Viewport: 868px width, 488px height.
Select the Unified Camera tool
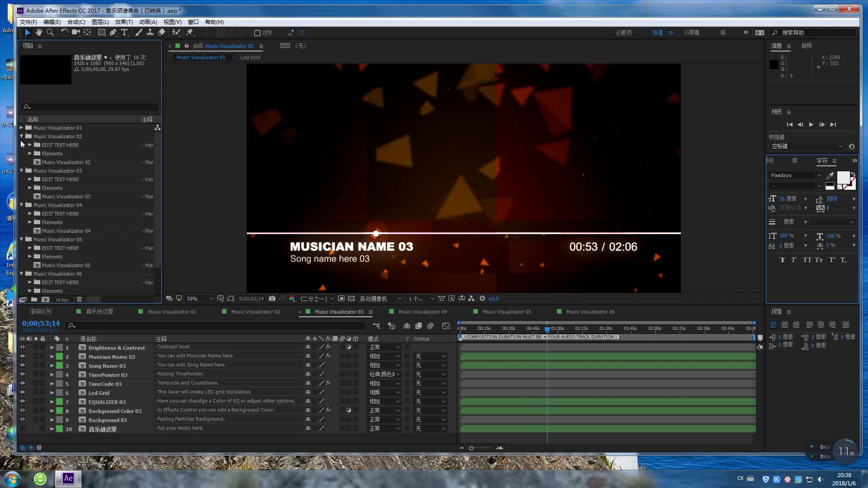click(x=75, y=33)
